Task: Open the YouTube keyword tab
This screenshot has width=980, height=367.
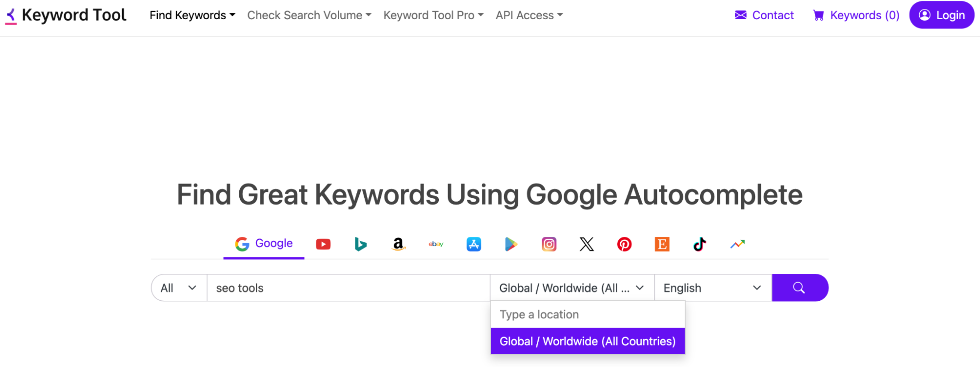Action: coord(323,244)
